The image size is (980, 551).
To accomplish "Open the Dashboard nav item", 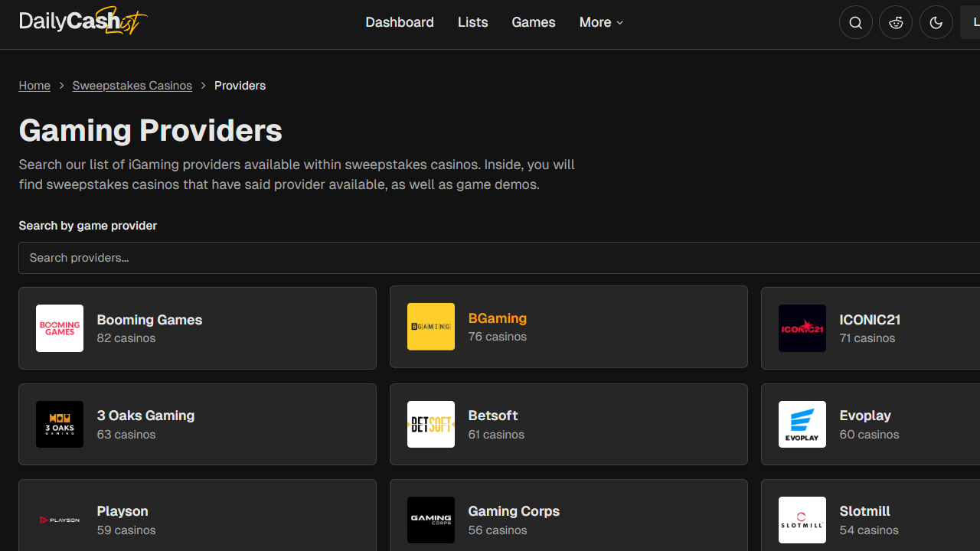I will pyautogui.click(x=400, y=22).
